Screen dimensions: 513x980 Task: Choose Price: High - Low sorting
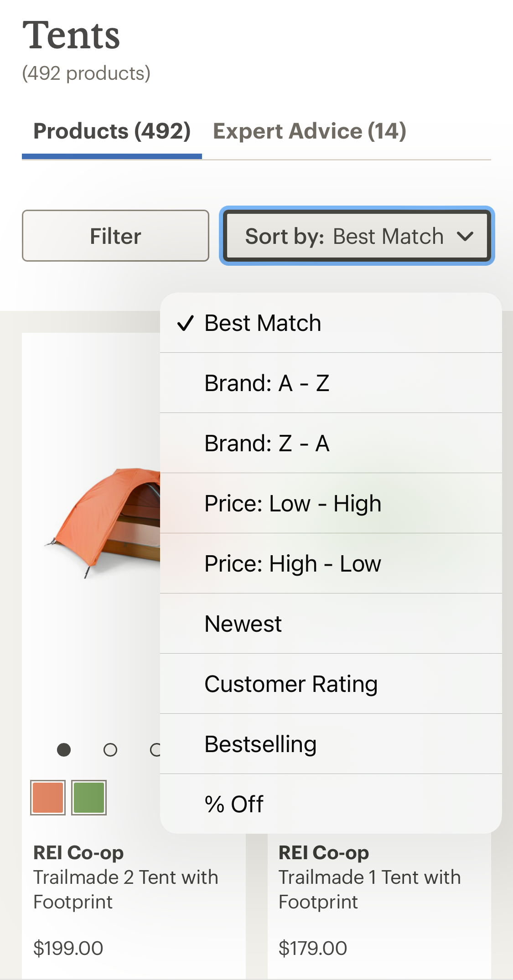(x=293, y=564)
